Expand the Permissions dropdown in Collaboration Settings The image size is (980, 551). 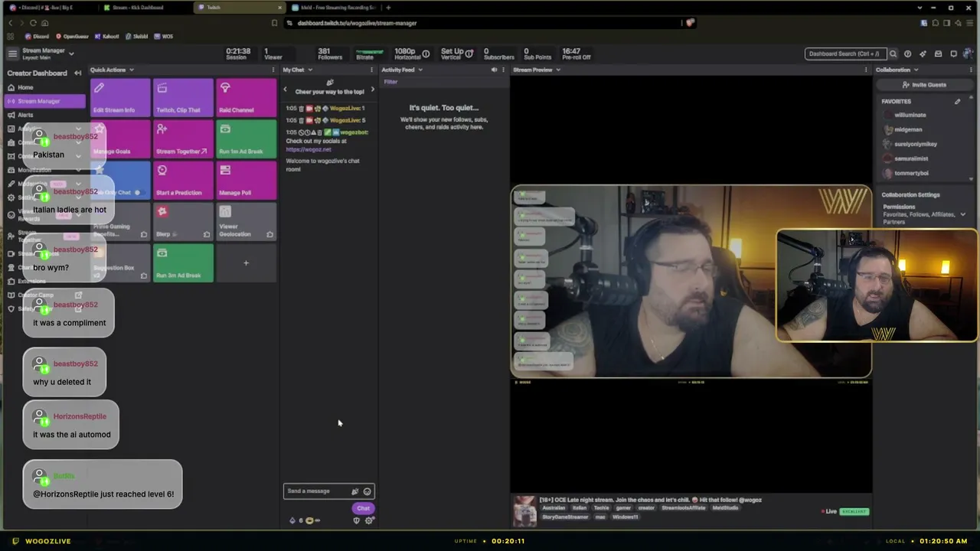click(962, 214)
